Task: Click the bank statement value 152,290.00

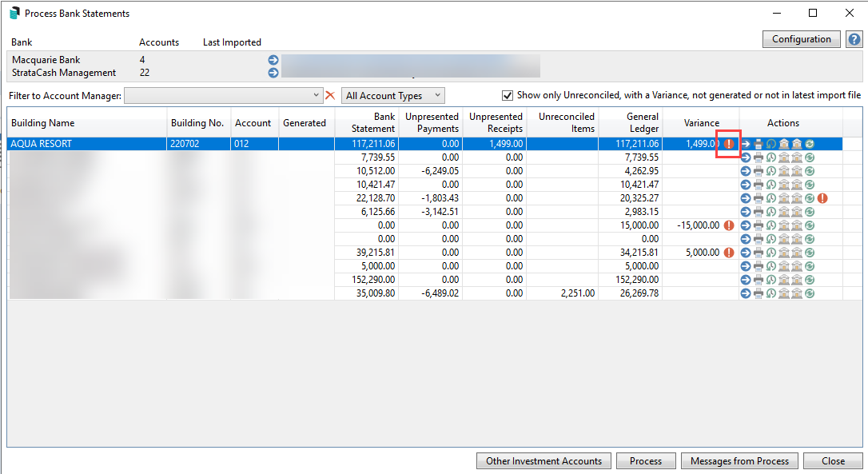Action: pyautogui.click(x=373, y=280)
